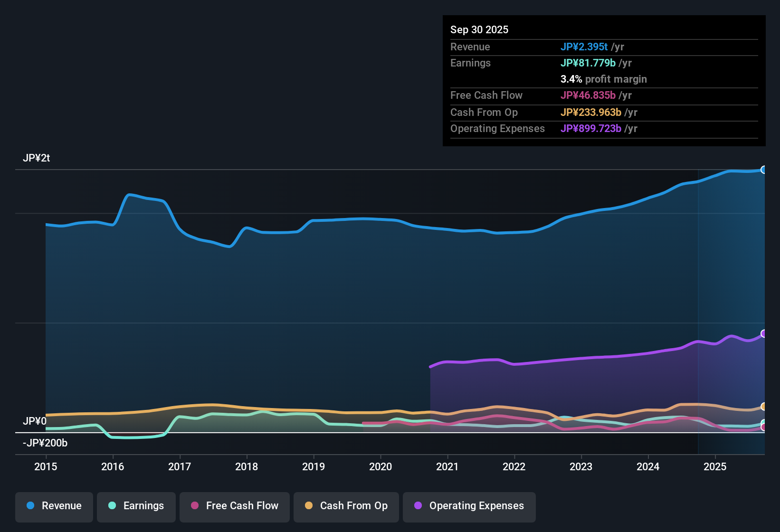The image size is (780, 532).
Task: Toggle the Revenue series visibility
Action: pos(54,506)
